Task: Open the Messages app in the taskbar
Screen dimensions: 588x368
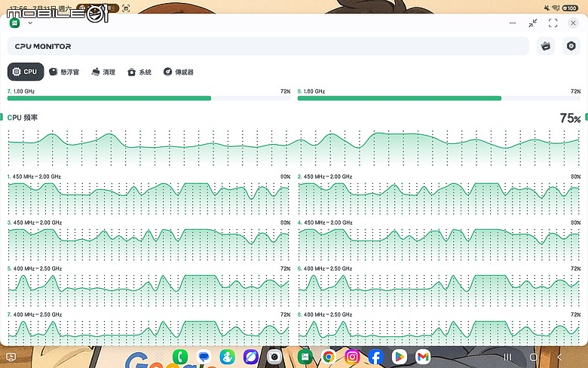Action: coord(204,357)
